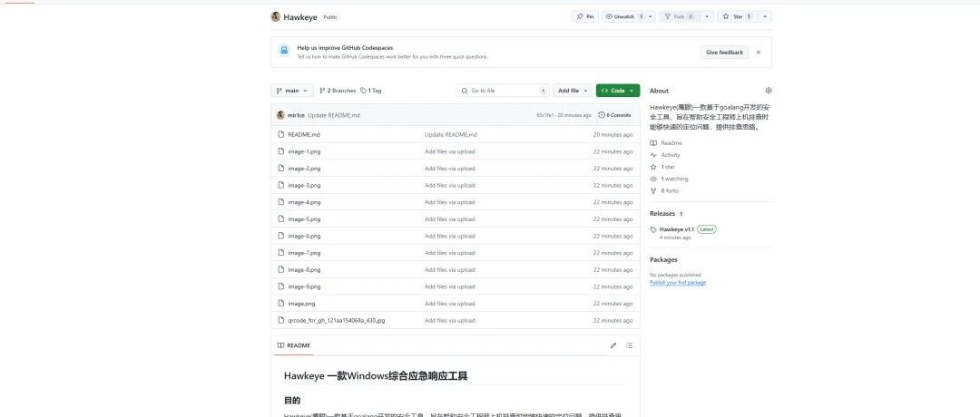The width and height of the screenshot is (980, 417).
Task: Click the Codespaces banner icon
Action: 284,51
